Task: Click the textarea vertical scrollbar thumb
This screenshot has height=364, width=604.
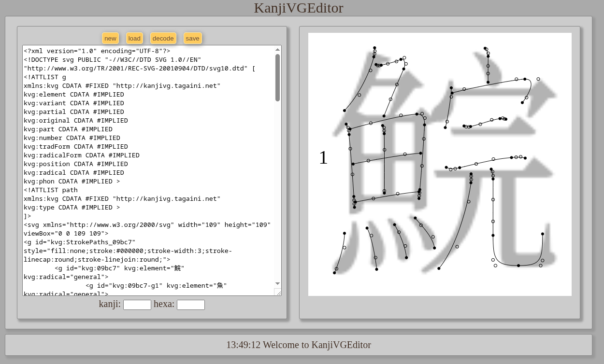Action: pos(277,78)
